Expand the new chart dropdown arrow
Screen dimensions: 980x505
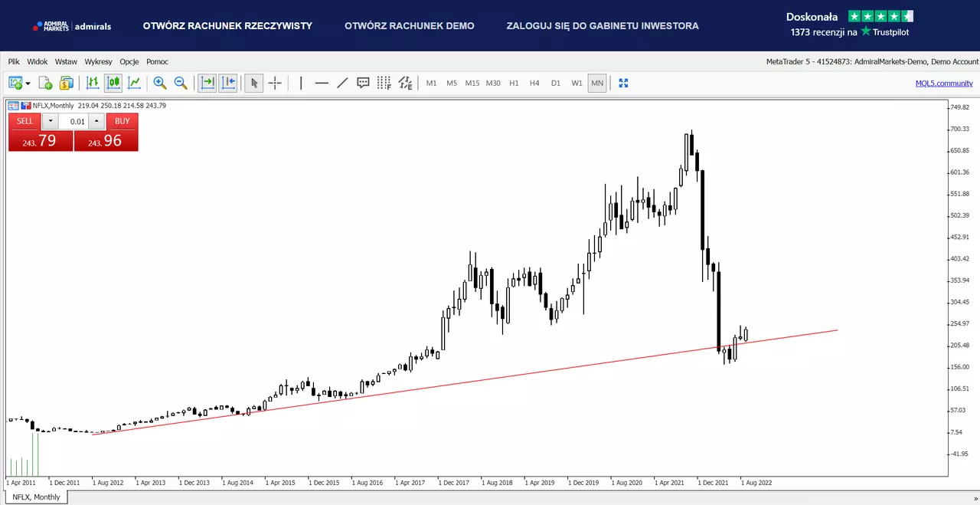28,83
